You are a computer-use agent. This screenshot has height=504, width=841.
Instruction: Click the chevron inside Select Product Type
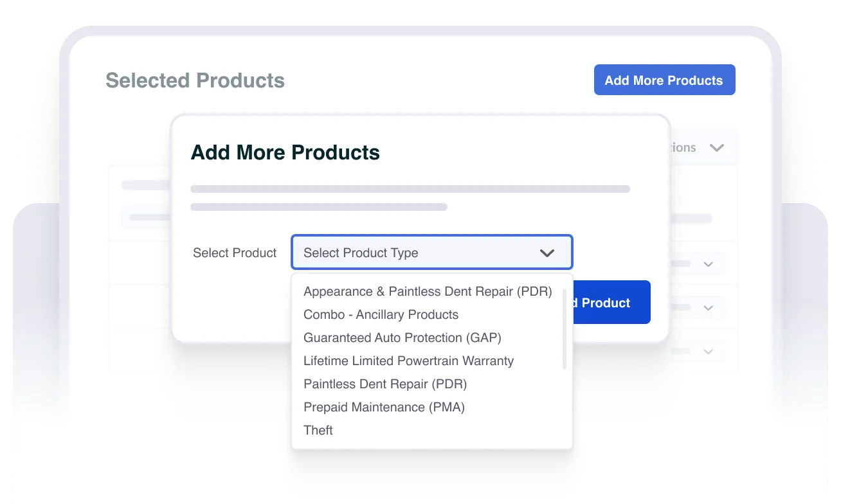click(x=547, y=253)
